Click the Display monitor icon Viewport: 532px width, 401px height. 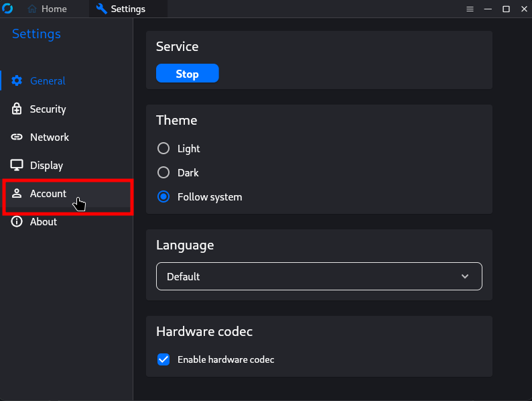[17, 166]
